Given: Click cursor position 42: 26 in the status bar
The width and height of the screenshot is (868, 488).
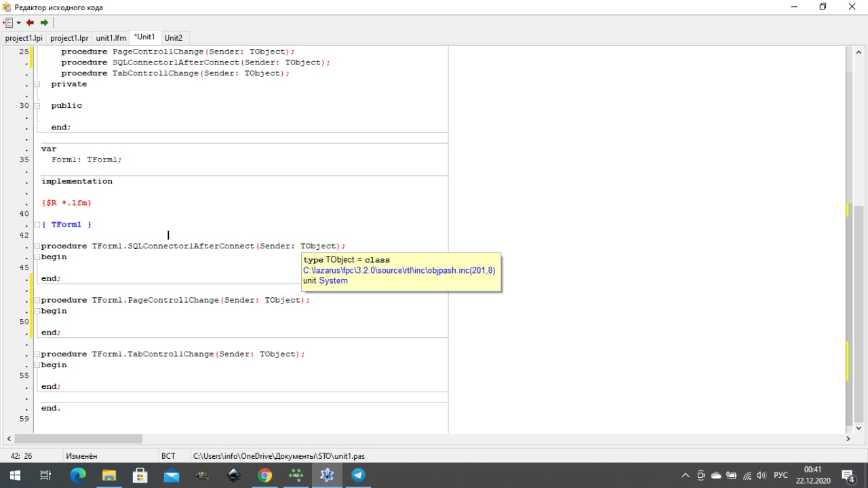Looking at the screenshot, I should click(x=20, y=456).
